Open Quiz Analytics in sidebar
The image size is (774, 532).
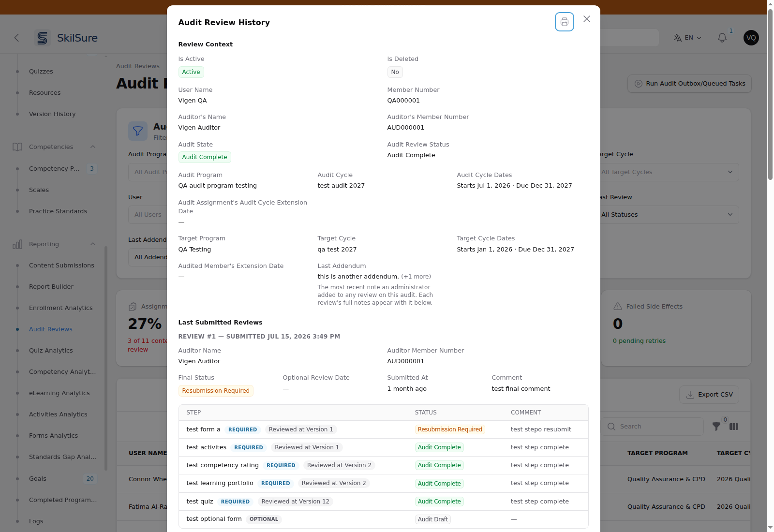(51, 351)
